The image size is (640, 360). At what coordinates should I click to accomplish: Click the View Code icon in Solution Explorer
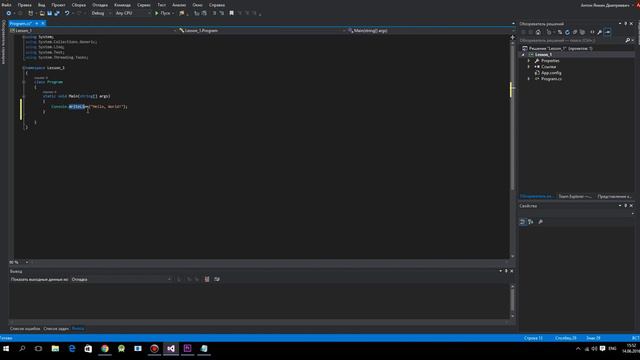(x=592, y=32)
